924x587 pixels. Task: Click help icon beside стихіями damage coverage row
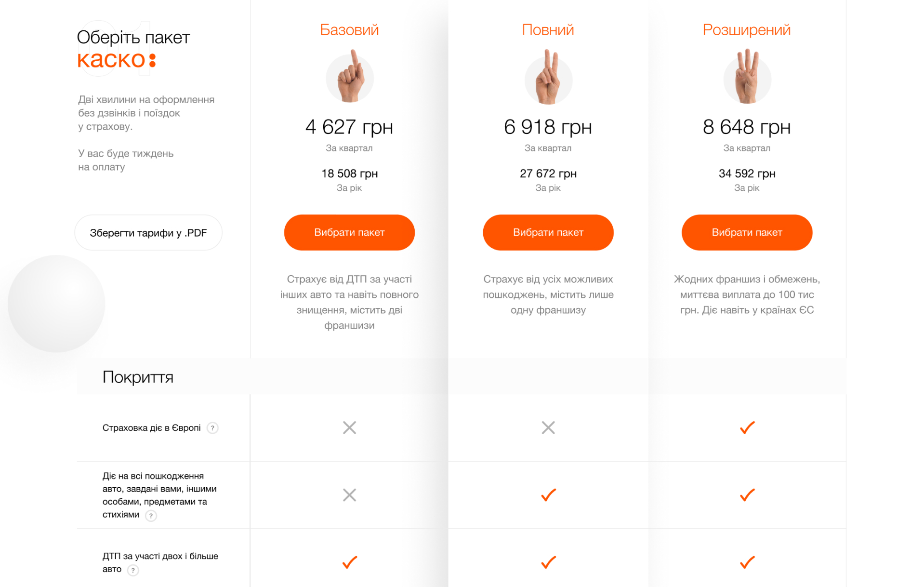[151, 516]
